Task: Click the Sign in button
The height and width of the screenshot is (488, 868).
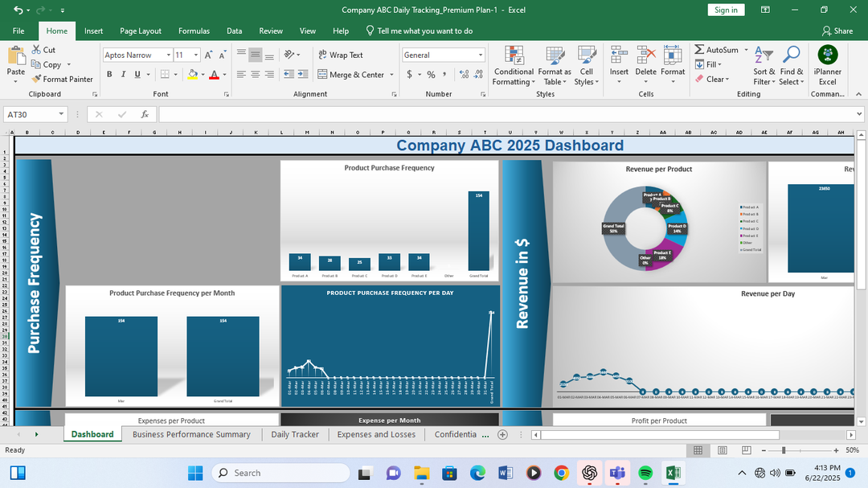Action: [726, 10]
